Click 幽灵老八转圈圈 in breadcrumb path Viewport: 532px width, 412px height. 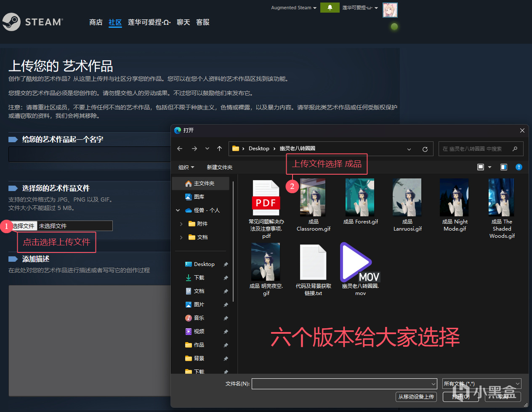pyautogui.click(x=298, y=149)
